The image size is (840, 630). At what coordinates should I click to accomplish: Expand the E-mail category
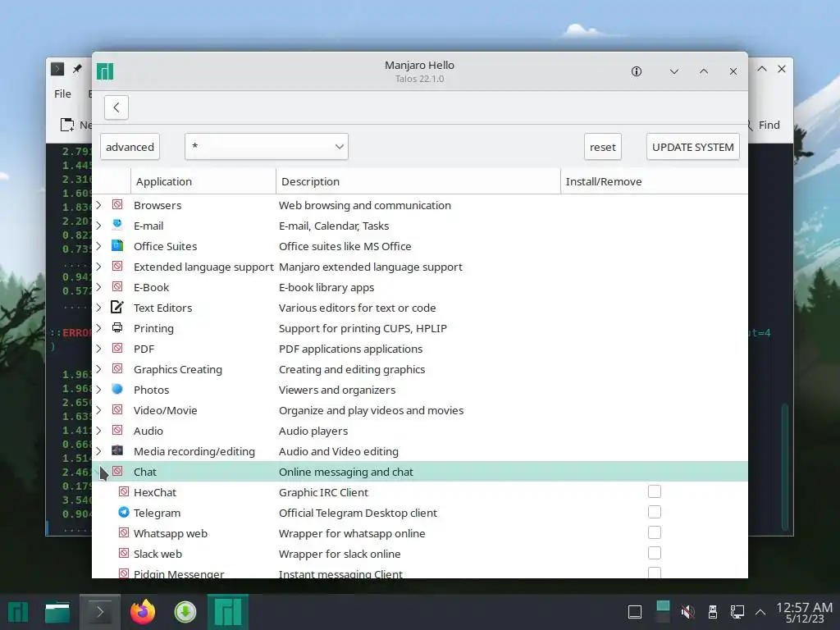(98, 226)
